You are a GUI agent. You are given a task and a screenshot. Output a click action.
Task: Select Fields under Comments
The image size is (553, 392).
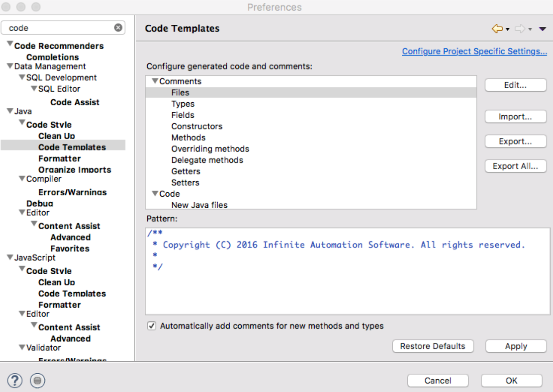point(183,115)
